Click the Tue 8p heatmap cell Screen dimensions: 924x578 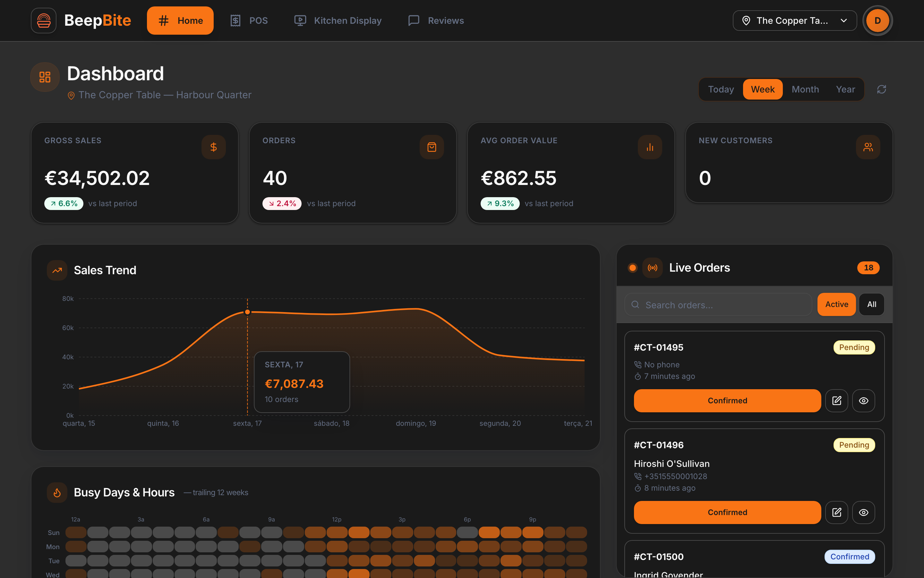point(511,561)
